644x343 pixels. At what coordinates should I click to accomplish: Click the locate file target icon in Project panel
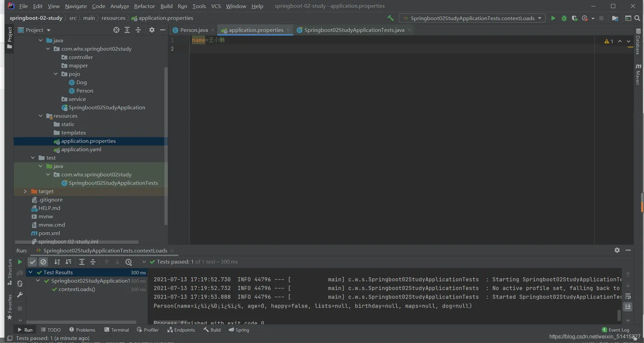(x=116, y=30)
